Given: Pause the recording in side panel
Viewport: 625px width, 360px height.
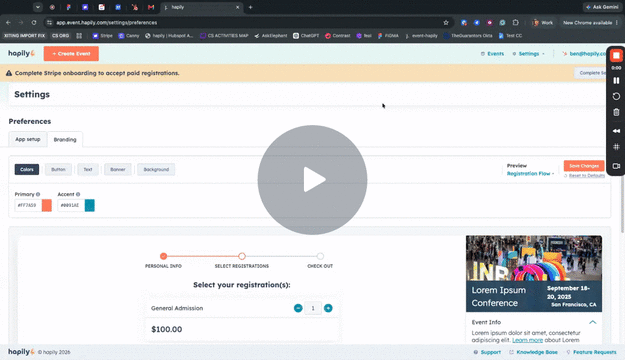Looking at the screenshot, I should click(616, 81).
